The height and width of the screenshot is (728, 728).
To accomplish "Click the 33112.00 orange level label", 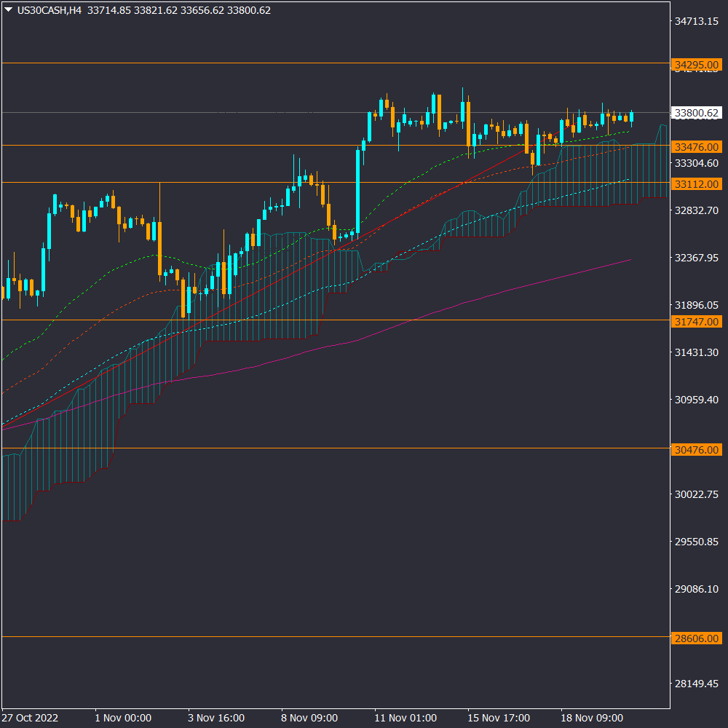I will pos(697,183).
